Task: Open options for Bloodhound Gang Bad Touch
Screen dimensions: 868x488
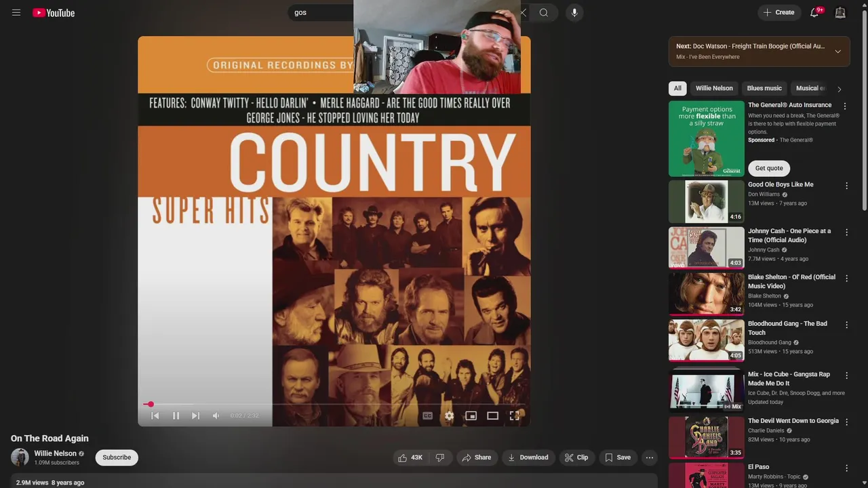Action: click(846, 325)
